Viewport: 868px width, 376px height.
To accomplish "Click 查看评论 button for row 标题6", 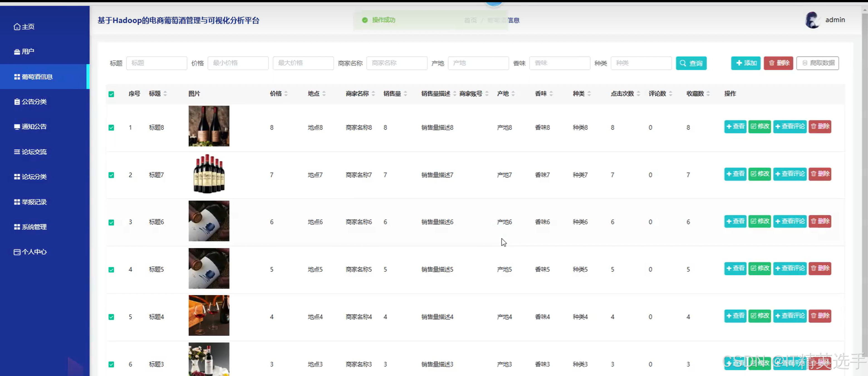I will pos(789,221).
